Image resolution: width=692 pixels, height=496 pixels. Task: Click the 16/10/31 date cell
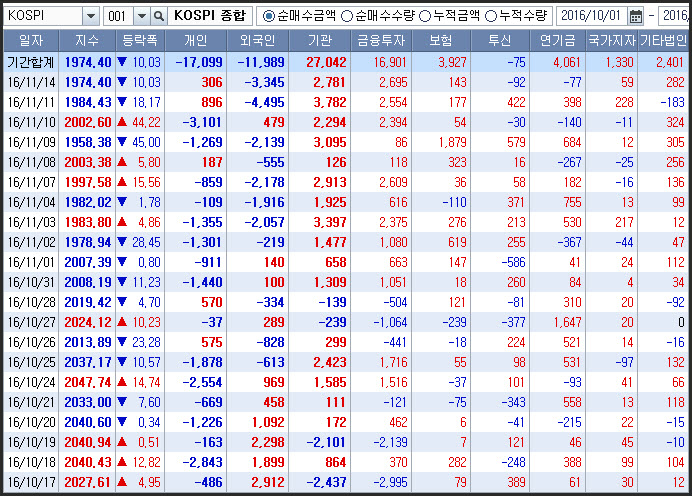(x=31, y=282)
